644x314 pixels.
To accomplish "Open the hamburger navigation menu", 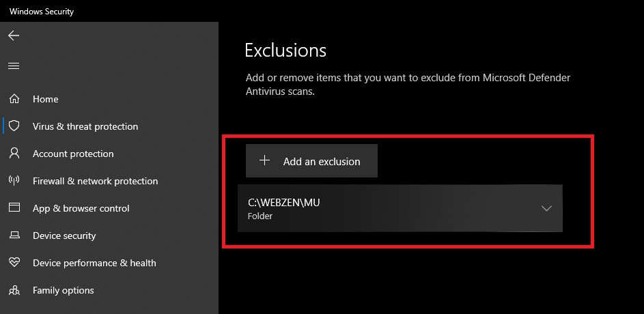I will (x=14, y=66).
